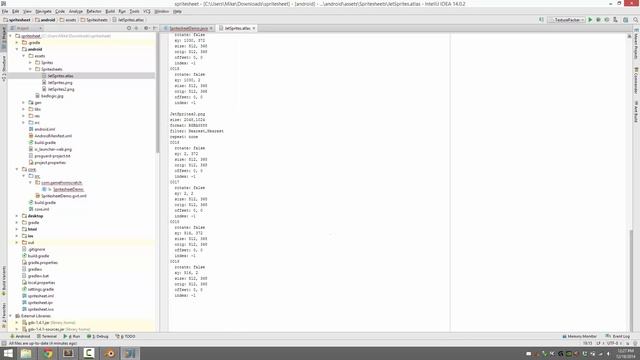Open File Explorer from taskbar
Screen dimensions: 640x360
coord(26,353)
